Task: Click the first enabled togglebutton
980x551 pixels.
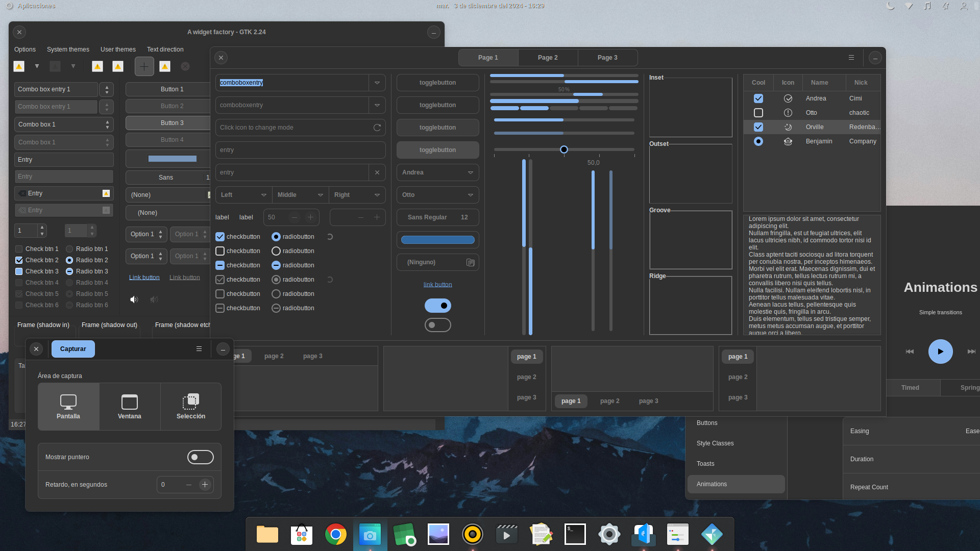Action: pos(437,83)
